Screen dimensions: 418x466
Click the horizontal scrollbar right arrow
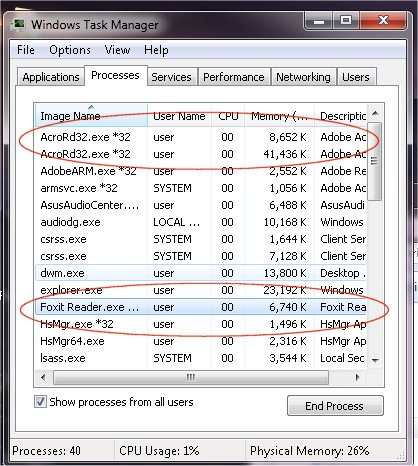coord(358,377)
